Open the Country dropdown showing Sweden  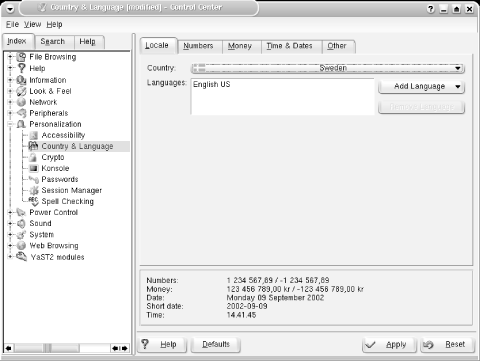pyautogui.click(x=328, y=68)
